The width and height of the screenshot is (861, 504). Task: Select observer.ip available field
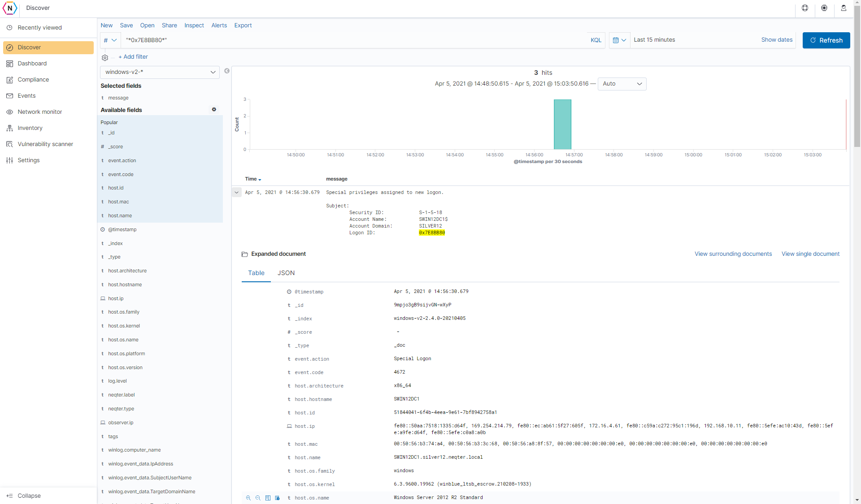coord(121,423)
